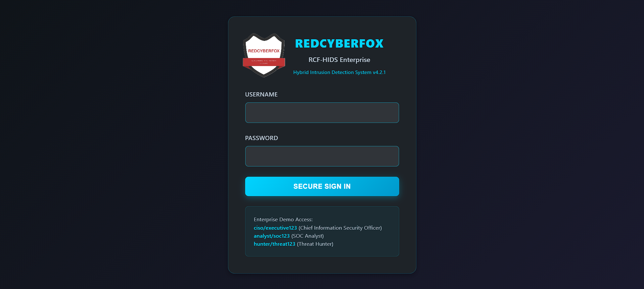
Task: Click the Chief Information Security Officer description
Action: pyautogui.click(x=340, y=228)
